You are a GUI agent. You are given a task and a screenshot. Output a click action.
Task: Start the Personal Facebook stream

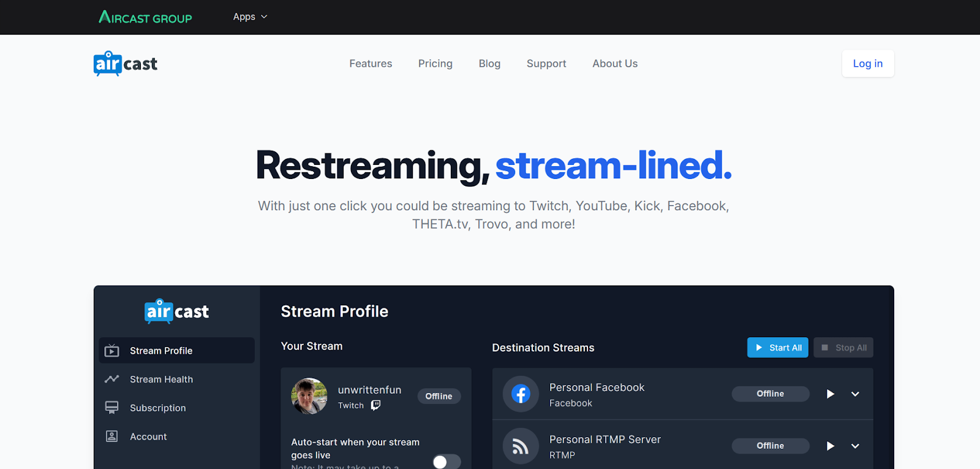coord(831,394)
